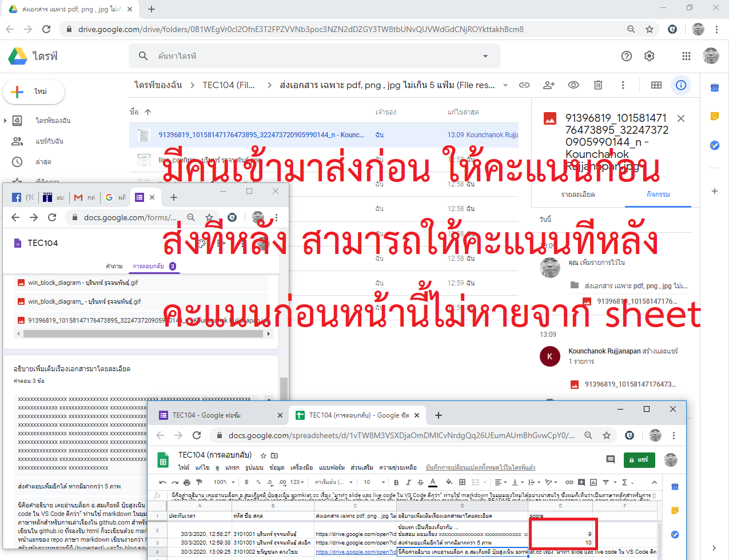Image resolution: width=729 pixels, height=560 pixels.
Task: Click the print icon in Sheets toolbar
Action: (x=187, y=482)
